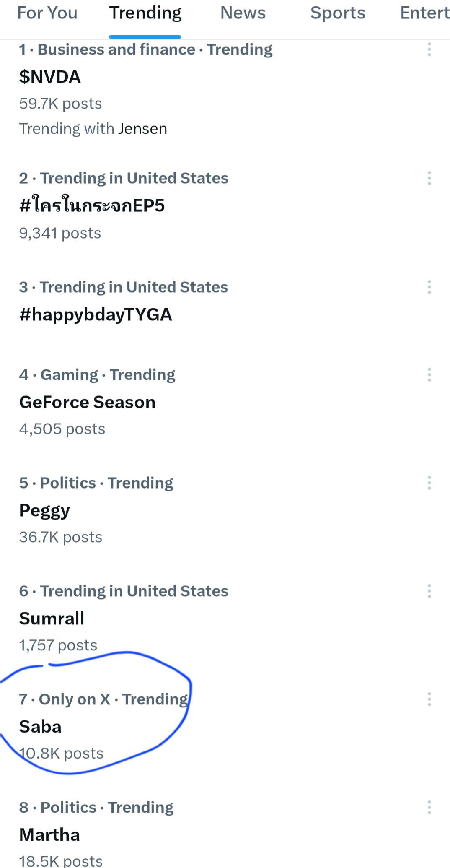
Task: Open more options for Saba trend
Action: click(x=429, y=699)
